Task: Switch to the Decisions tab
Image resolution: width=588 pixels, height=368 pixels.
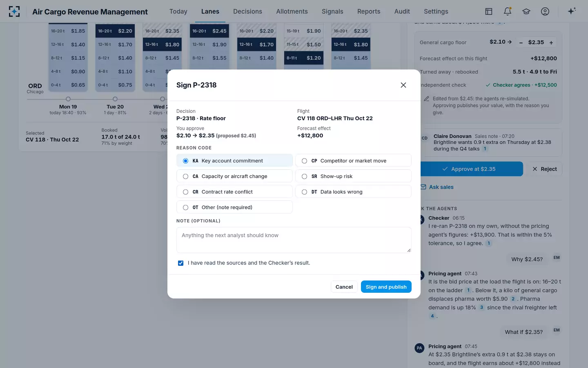Action: pos(247,11)
